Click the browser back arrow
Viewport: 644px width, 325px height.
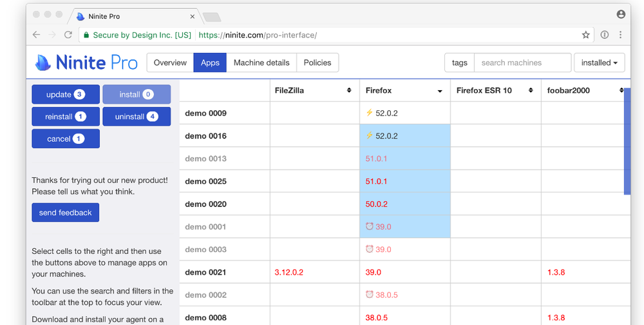[36, 35]
